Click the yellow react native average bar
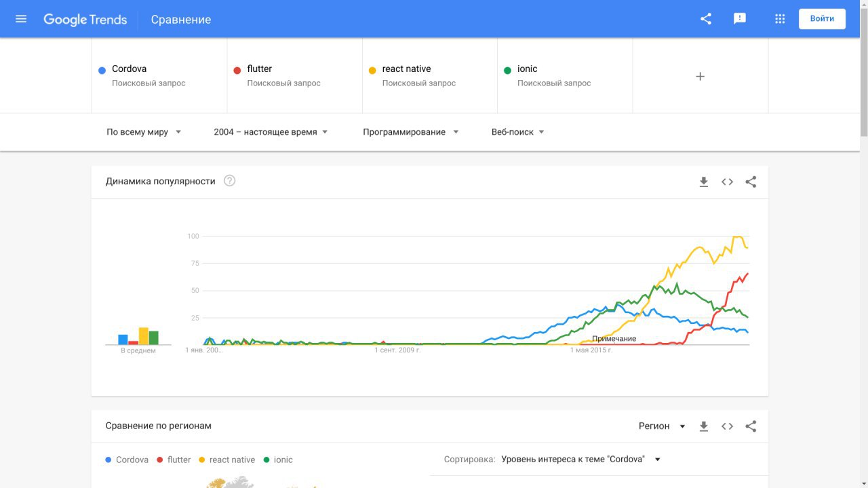This screenshot has width=868, height=488. tap(144, 336)
